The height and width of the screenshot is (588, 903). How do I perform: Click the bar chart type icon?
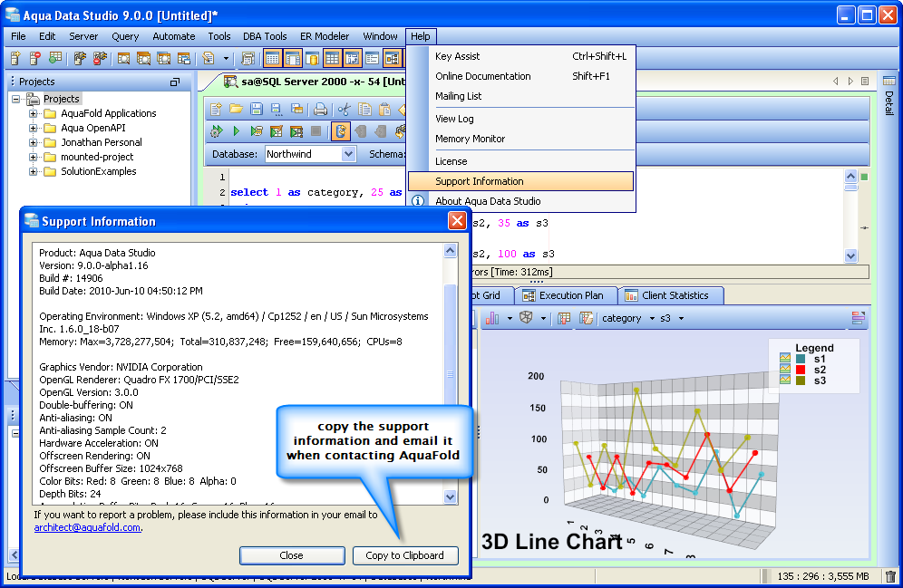coord(492,318)
